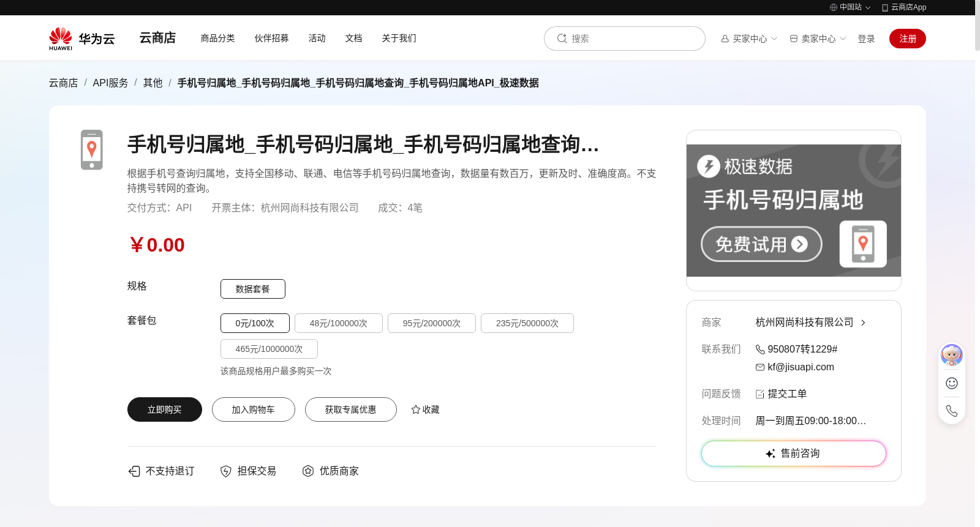This screenshot has height=527, width=980.
Task: Click the API服务 breadcrumb link
Action: coord(111,83)
